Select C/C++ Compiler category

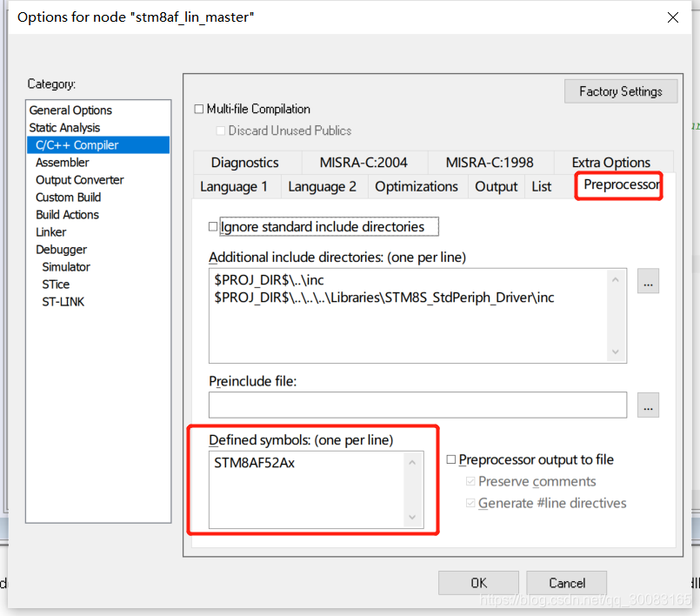pyautogui.click(x=98, y=145)
